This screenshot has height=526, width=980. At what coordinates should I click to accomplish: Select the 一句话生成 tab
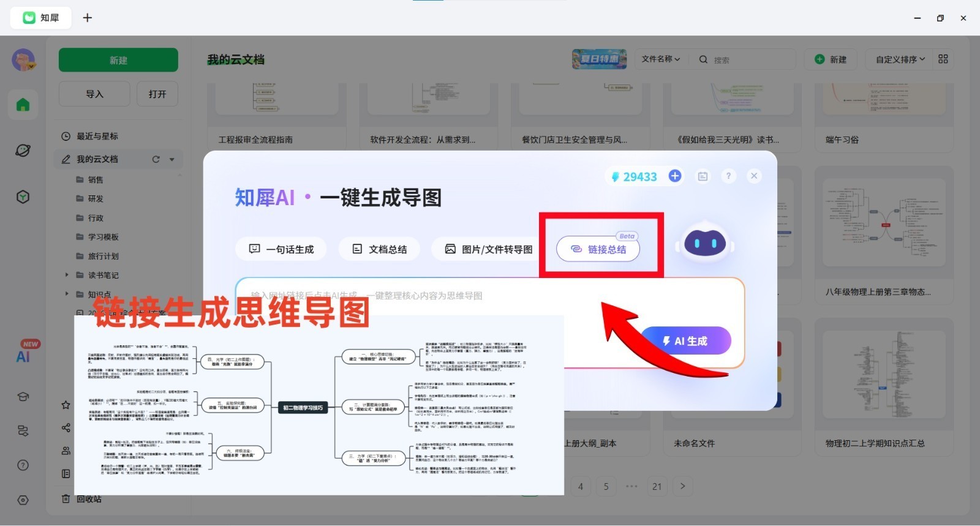(x=281, y=249)
